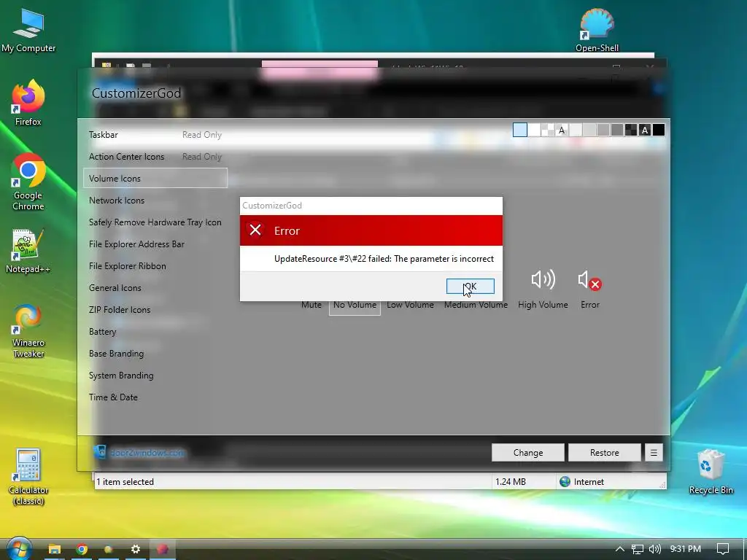Image resolution: width=747 pixels, height=560 pixels.
Task: Select the Volume Icons category
Action: [155, 179]
